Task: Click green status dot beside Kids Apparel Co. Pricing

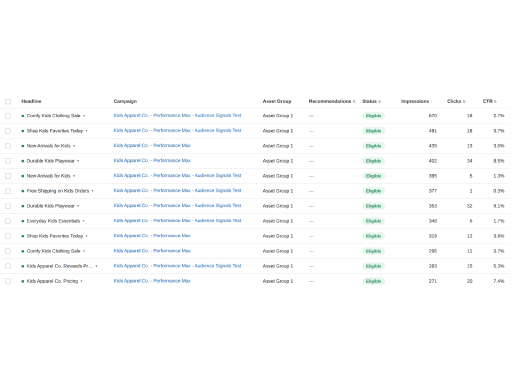Action: [x=23, y=281]
